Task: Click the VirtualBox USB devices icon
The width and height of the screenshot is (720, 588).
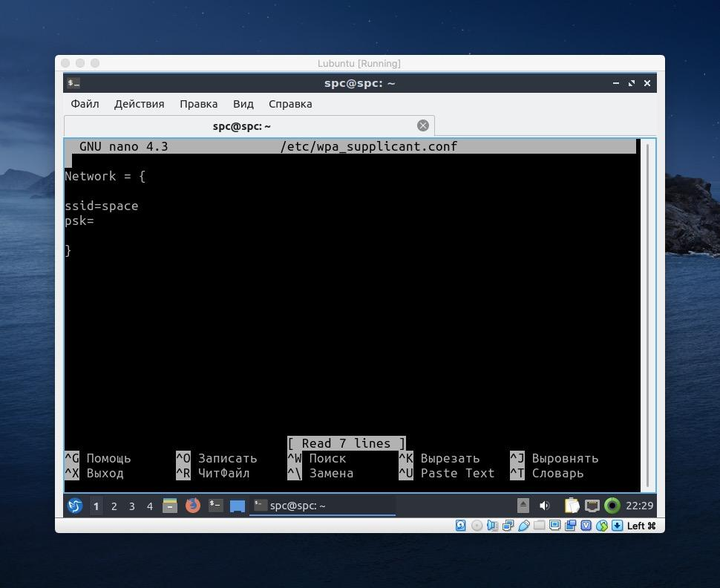Action: click(524, 526)
